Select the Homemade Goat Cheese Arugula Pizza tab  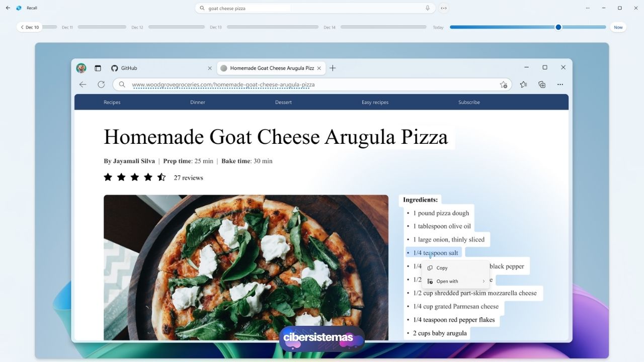pyautogui.click(x=271, y=68)
